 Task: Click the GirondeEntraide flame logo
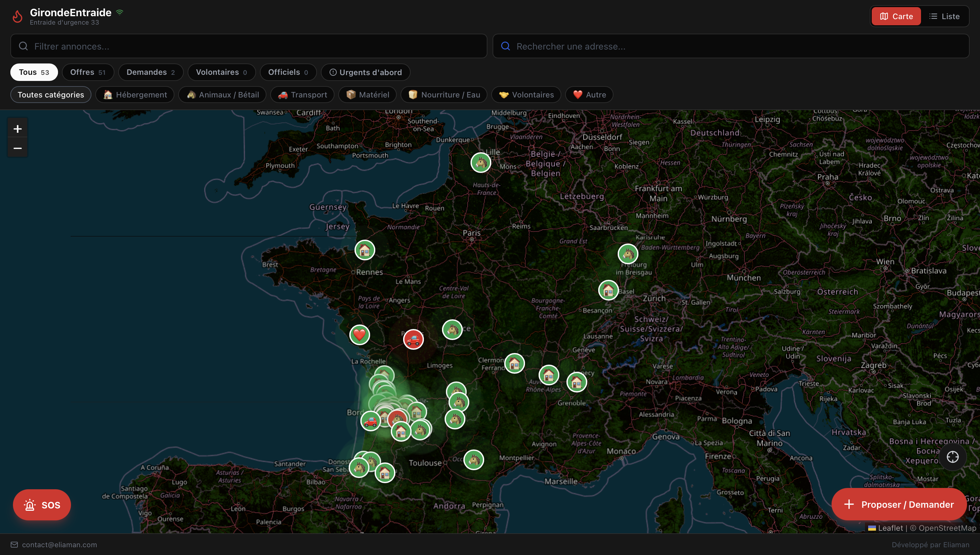point(17,17)
